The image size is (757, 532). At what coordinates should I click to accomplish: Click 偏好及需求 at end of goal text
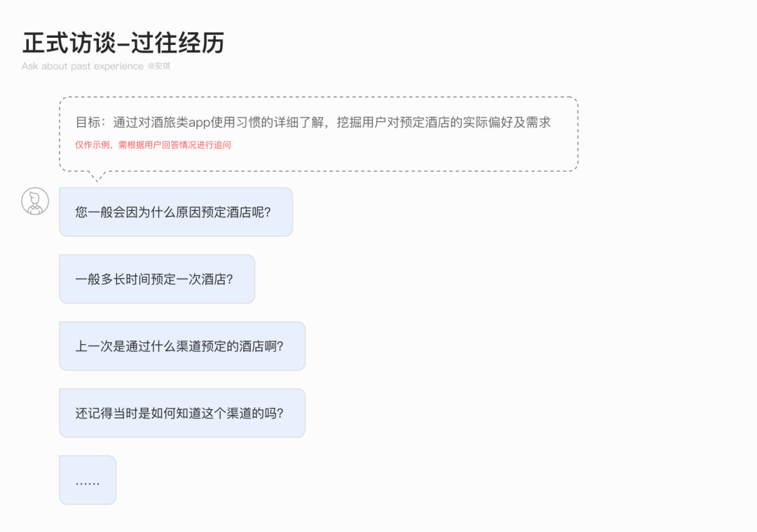coord(519,122)
